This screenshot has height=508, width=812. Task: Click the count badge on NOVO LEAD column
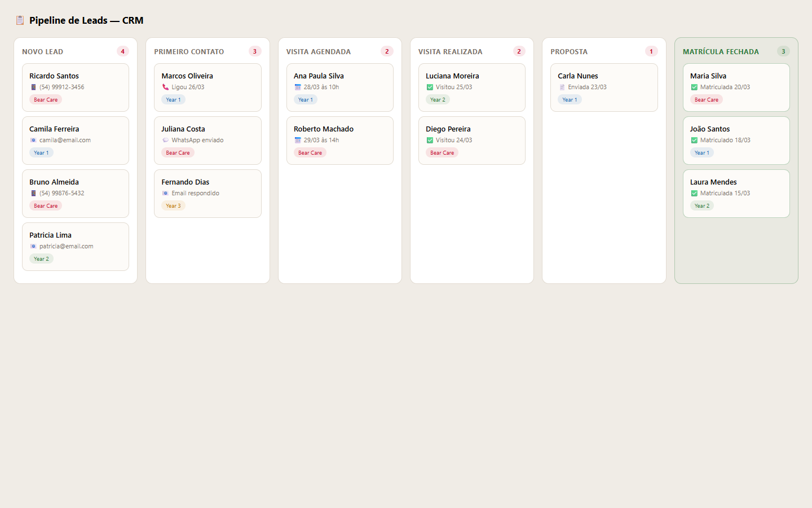122,51
